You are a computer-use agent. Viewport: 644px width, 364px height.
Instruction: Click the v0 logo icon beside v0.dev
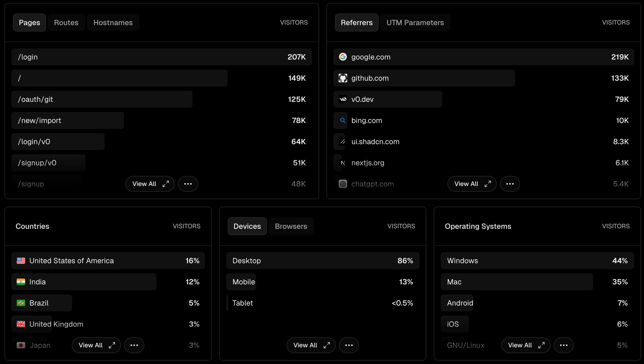tap(343, 99)
